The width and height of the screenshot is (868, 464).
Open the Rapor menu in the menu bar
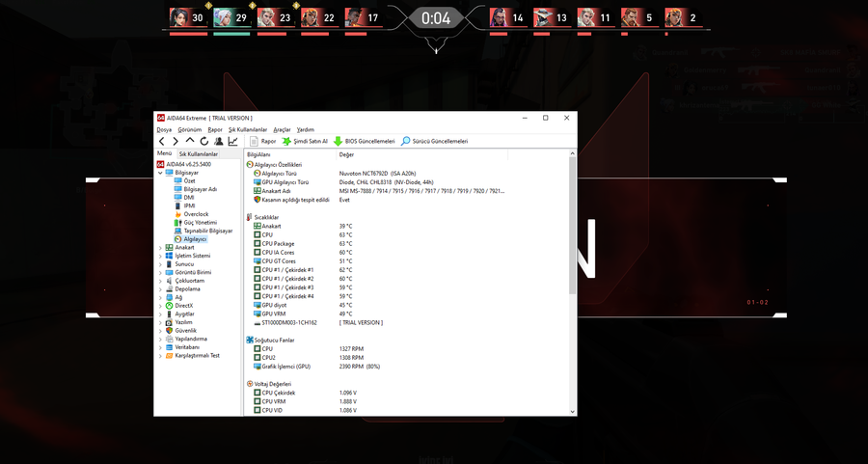(x=215, y=129)
